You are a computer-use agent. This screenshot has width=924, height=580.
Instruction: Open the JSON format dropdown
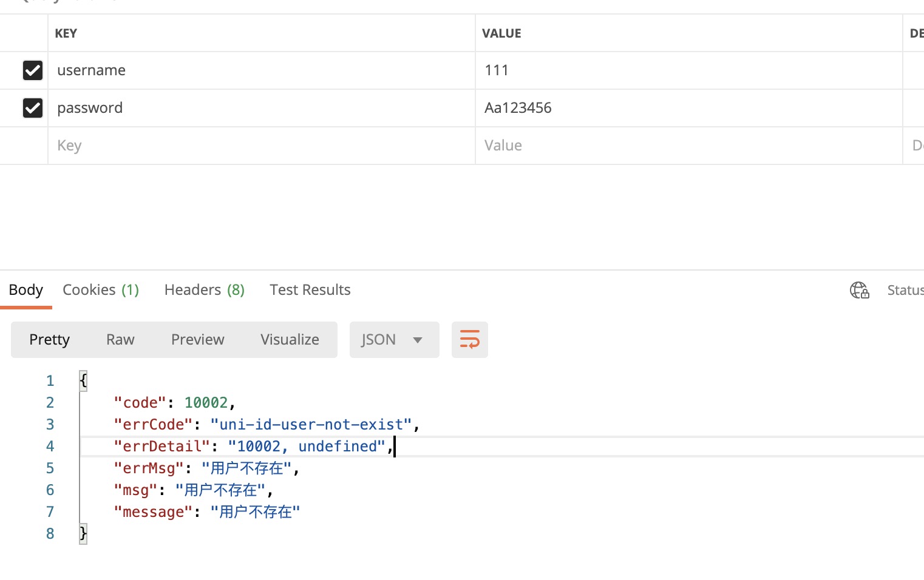393,340
